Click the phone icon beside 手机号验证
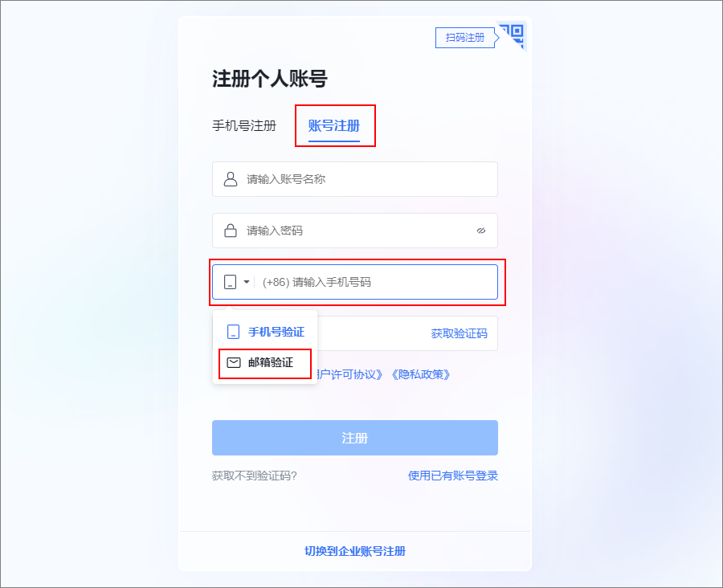 (x=233, y=332)
